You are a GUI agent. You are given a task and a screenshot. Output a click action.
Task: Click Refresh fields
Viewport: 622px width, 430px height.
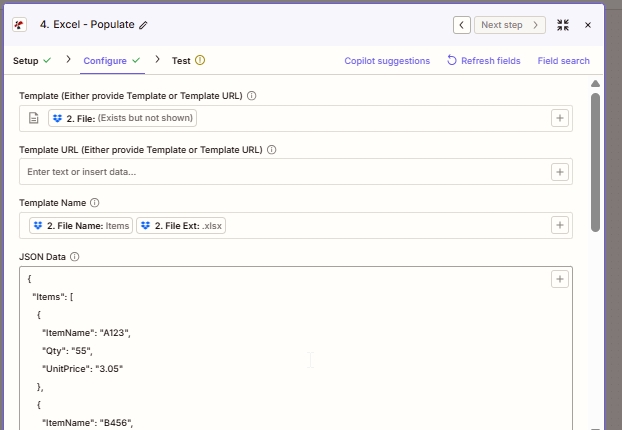click(484, 61)
